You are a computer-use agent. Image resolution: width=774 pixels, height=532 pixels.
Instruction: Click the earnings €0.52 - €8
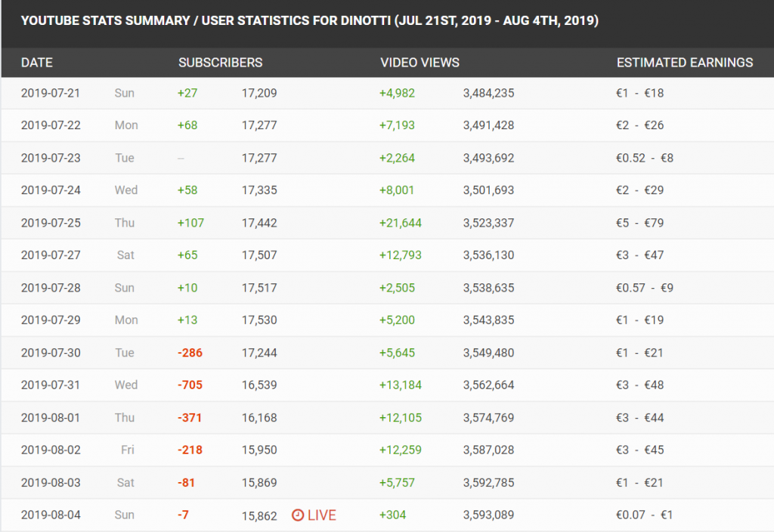pyautogui.click(x=645, y=158)
